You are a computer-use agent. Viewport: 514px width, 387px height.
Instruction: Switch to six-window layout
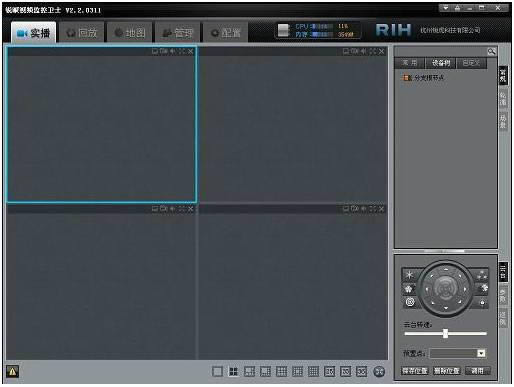(x=249, y=371)
